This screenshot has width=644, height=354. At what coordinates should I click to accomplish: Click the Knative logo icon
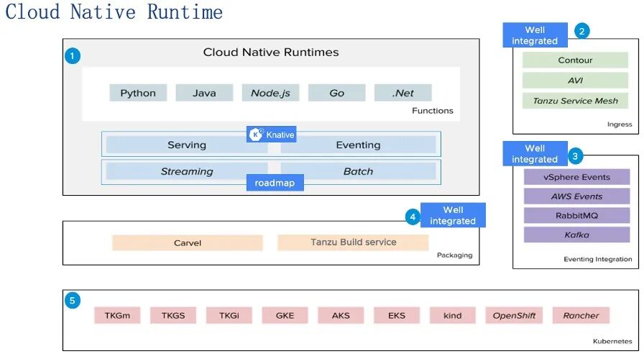(x=256, y=135)
